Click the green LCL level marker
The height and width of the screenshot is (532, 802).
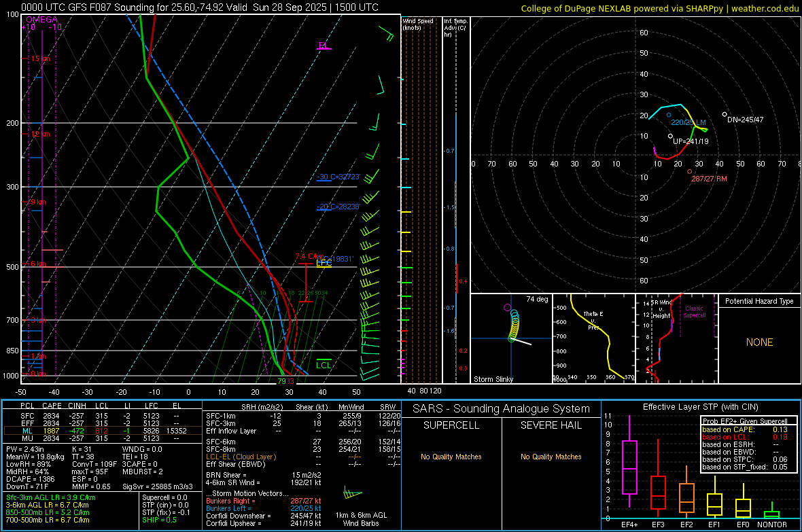(324, 365)
